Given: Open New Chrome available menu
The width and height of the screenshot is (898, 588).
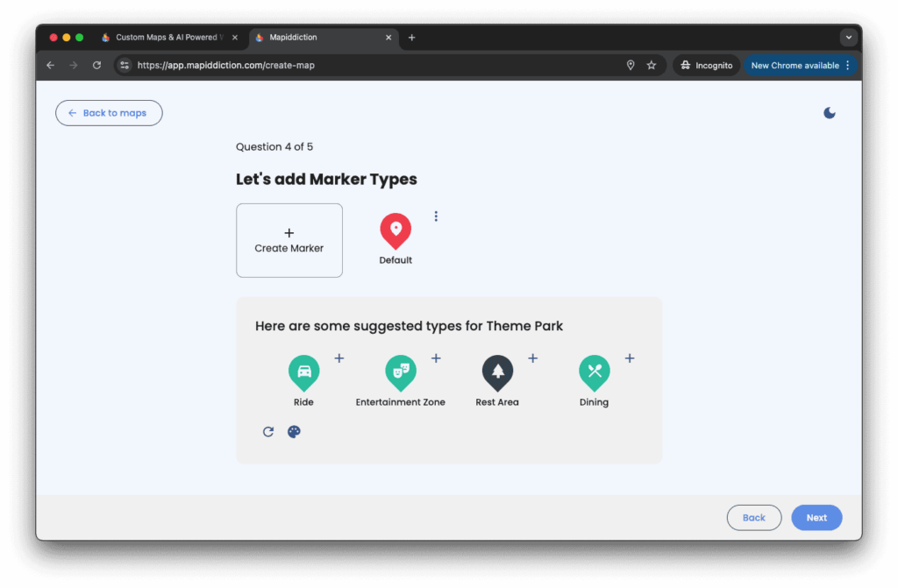Looking at the screenshot, I should click(799, 66).
